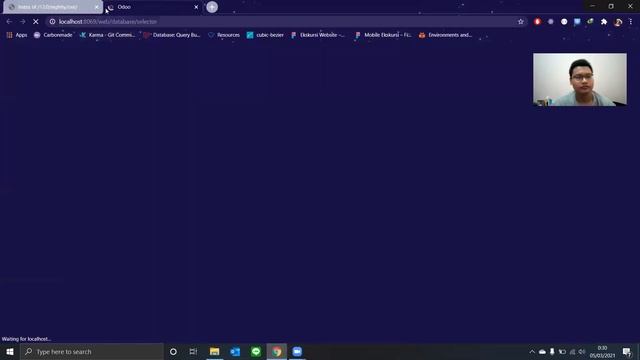Close the Odoo tab
Screen dimensions: 640x360
196,7
